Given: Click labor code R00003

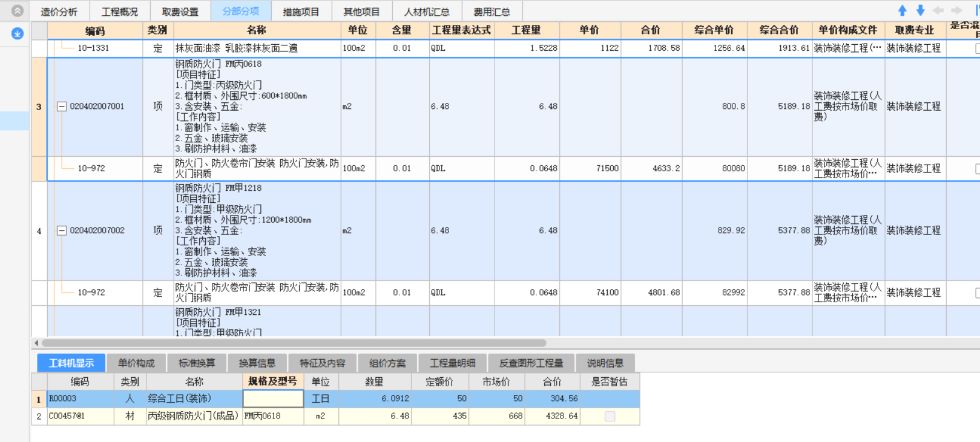Looking at the screenshot, I should click(62, 398).
